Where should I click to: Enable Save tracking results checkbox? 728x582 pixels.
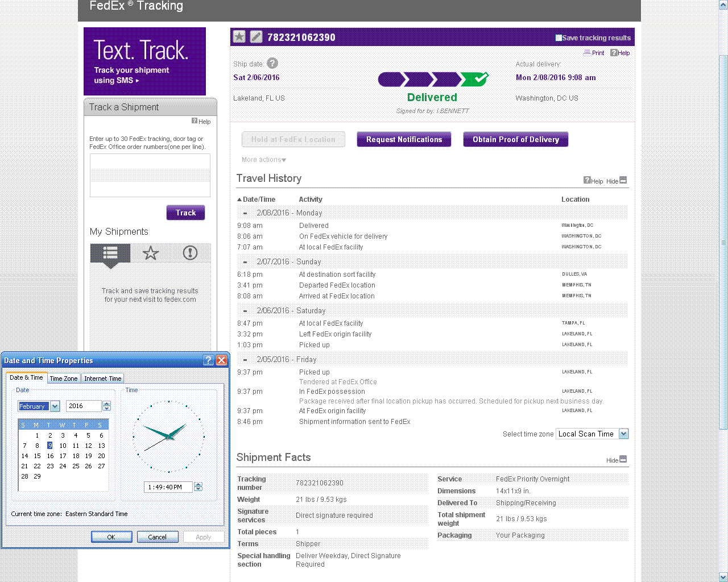click(559, 38)
